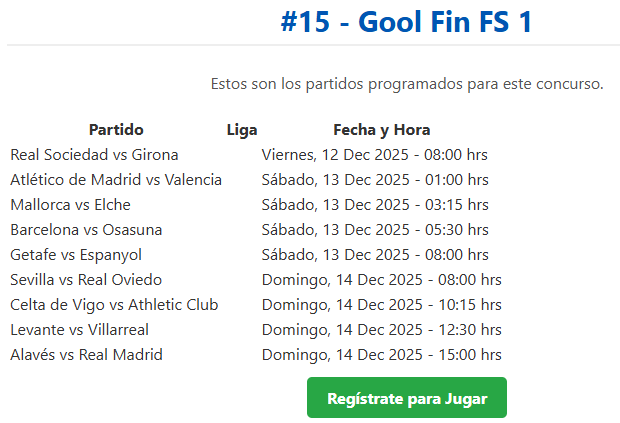Select the Barcelona vs Osasuna match
Image resolution: width=620 pixels, height=423 pixels.
(x=86, y=230)
